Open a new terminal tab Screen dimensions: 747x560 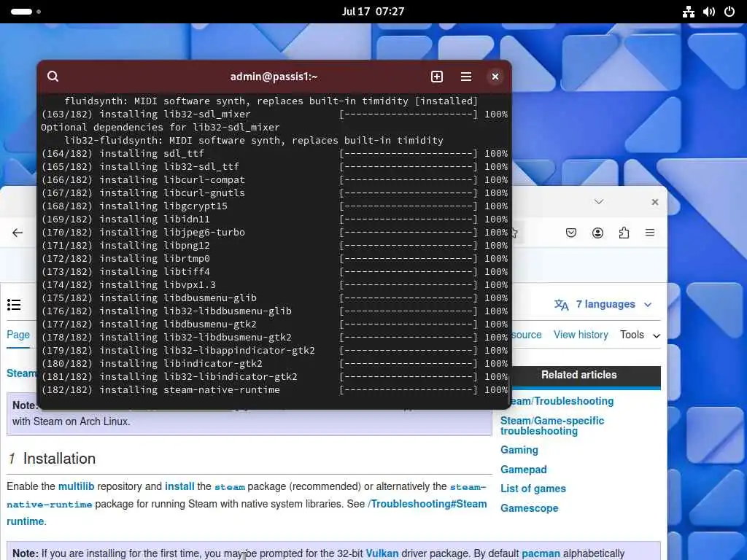pos(437,77)
